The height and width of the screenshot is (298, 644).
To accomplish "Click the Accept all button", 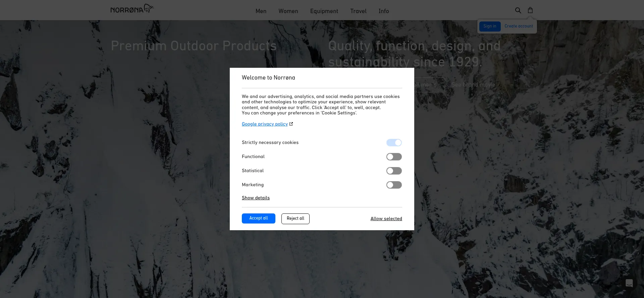I will click(x=259, y=218).
